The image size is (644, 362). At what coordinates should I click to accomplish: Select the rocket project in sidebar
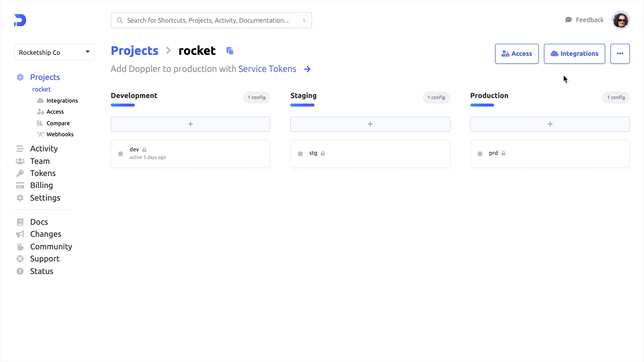pos(41,89)
